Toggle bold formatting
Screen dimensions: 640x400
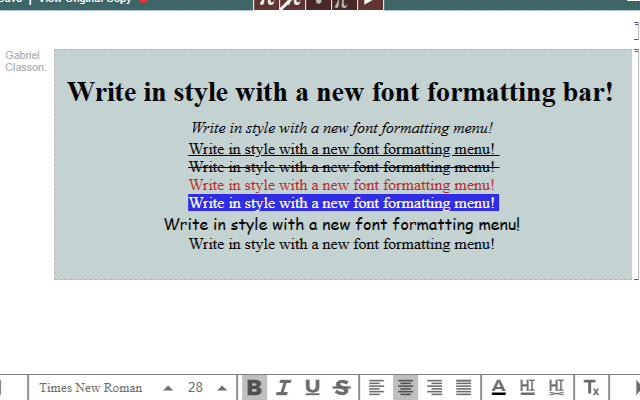point(255,388)
